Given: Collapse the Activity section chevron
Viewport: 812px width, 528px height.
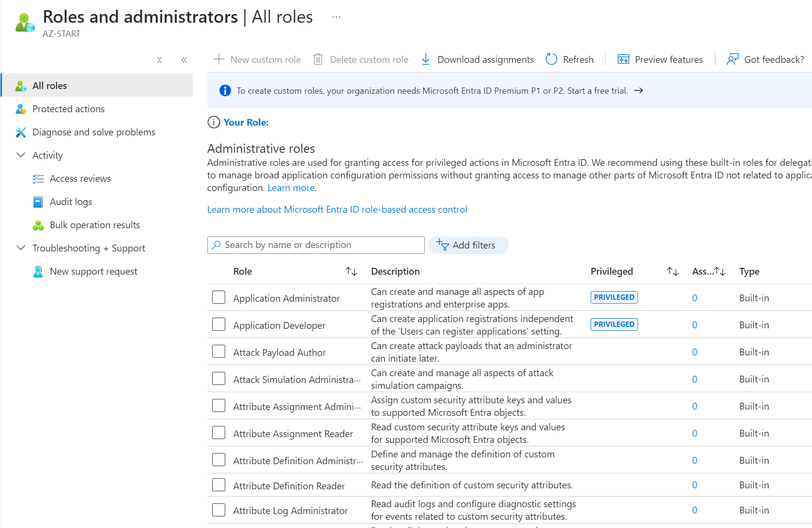Looking at the screenshot, I should 21,155.
